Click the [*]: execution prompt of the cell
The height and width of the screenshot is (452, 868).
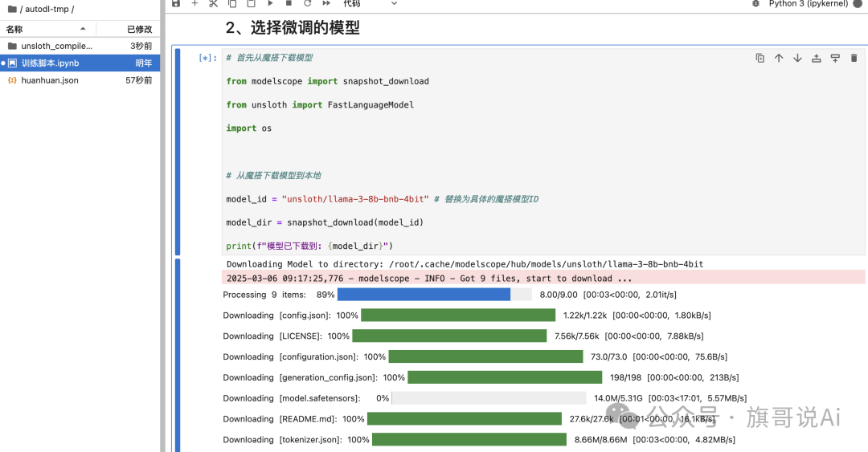[x=207, y=58]
